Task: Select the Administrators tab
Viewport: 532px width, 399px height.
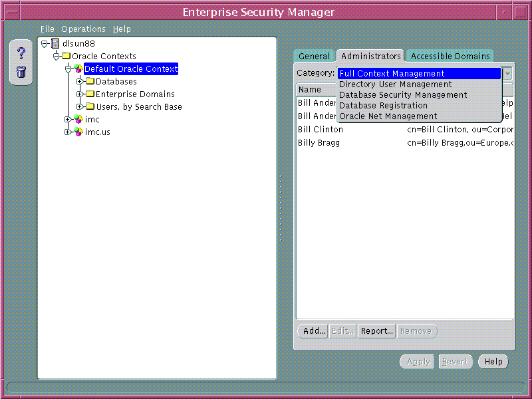Action: 370,56
